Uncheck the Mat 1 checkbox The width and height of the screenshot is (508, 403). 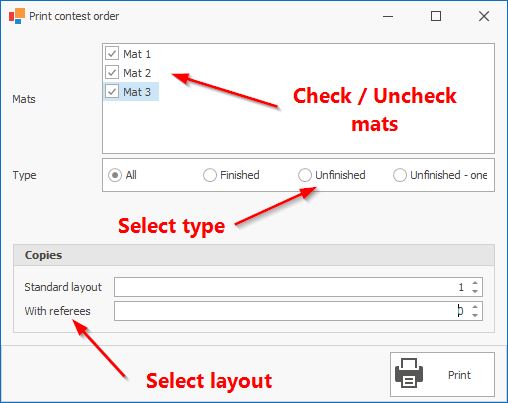[x=112, y=53]
